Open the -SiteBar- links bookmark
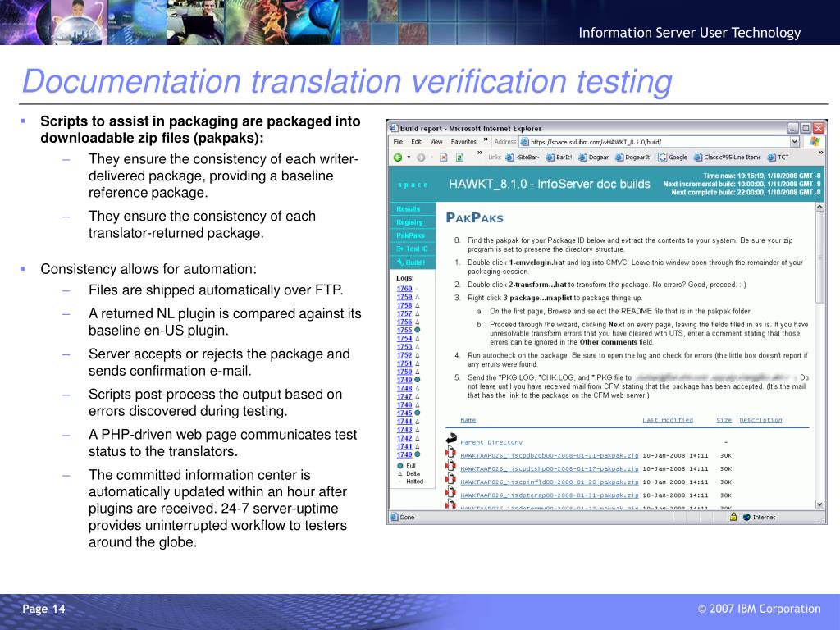Screen dimensions: 840x630 [x=523, y=157]
